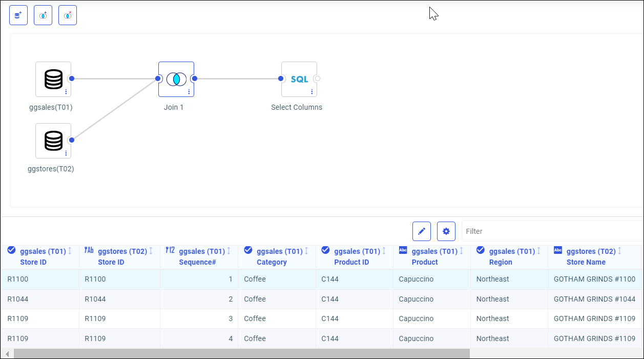Toggle the check mark on the Product ID column

325,250
